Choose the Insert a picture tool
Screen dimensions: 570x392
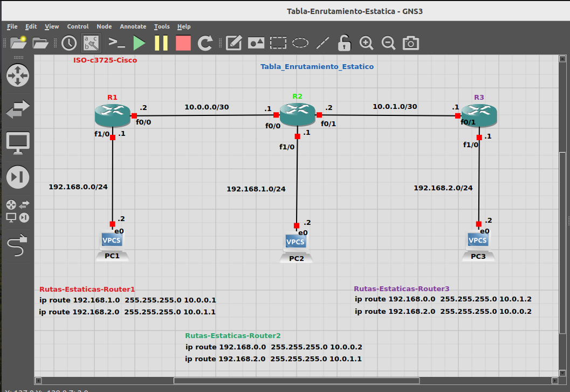(256, 43)
